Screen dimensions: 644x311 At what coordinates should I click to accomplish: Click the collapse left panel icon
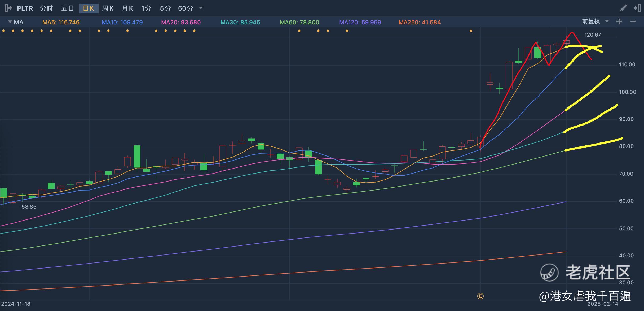pyautogui.click(x=8, y=8)
